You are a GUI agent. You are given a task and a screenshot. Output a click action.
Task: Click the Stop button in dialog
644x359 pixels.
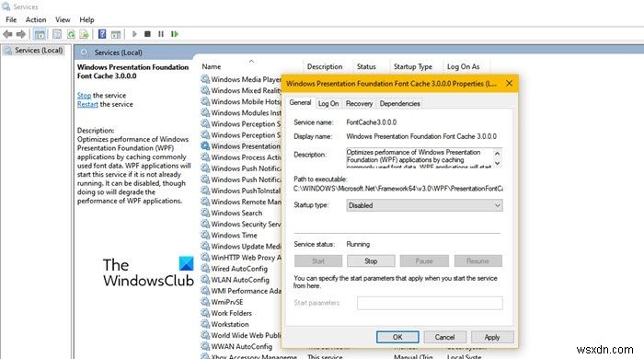pyautogui.click(x=371, y=261)
